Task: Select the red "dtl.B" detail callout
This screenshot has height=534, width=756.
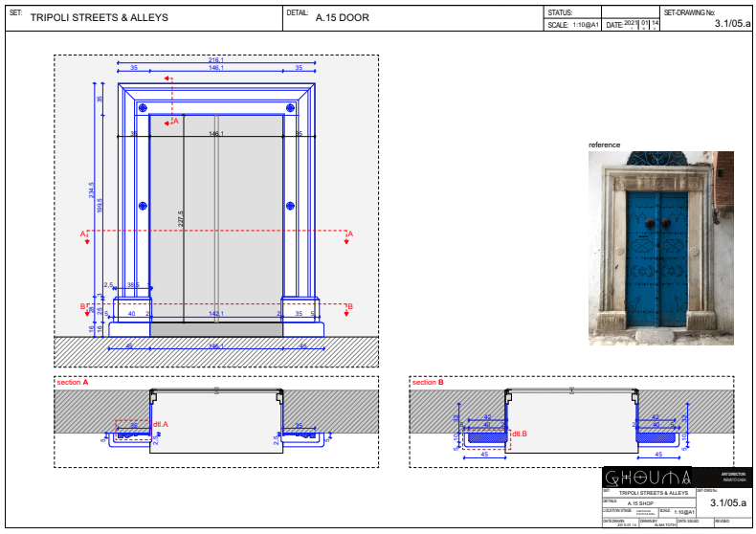Action: (x=520, y=434)
